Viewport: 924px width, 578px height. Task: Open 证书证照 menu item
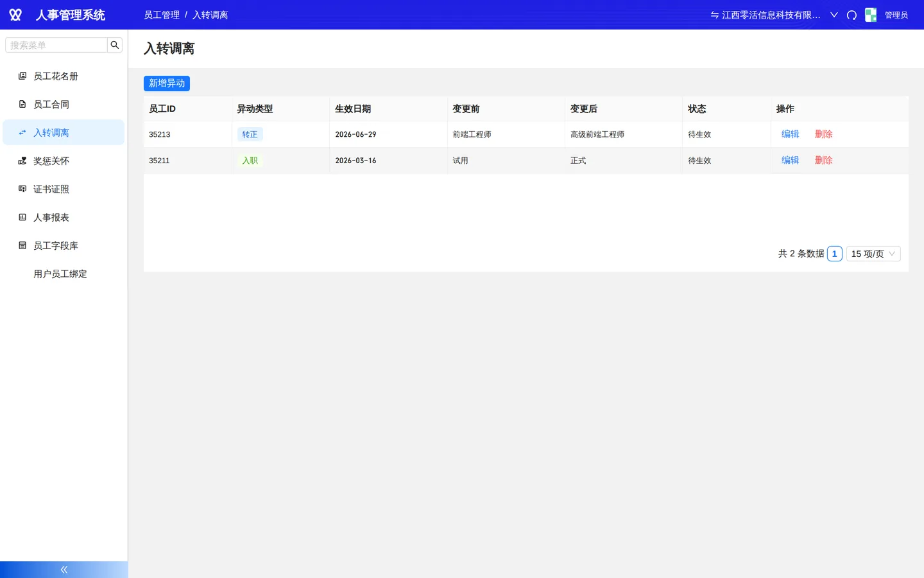point(64,189)
